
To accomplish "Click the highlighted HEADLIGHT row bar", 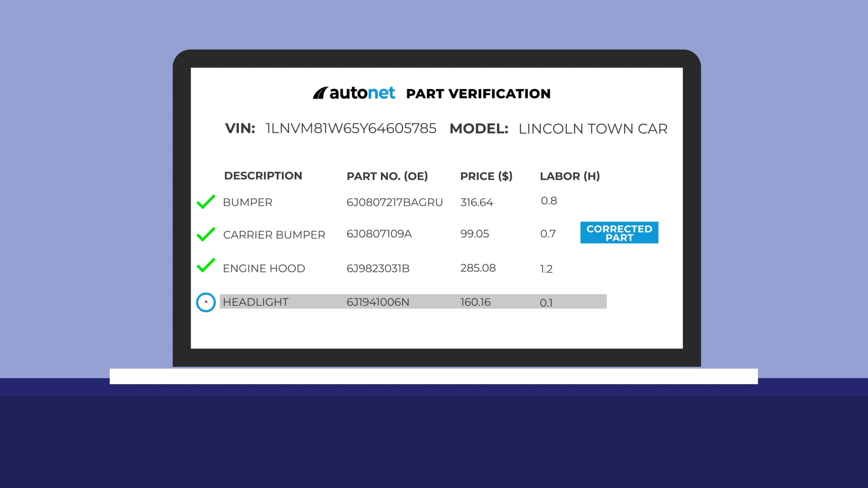I will pos(413,302).
